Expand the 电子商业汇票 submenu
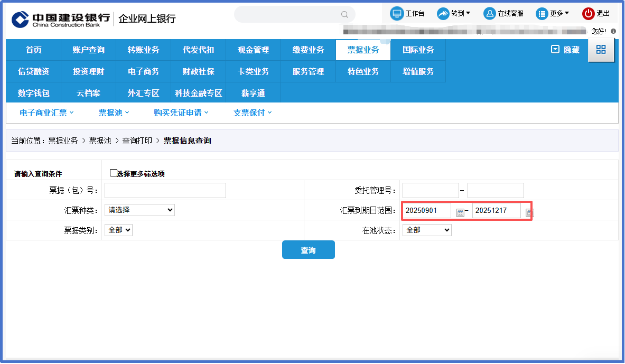Screen dimensions: 625x364 46,113
